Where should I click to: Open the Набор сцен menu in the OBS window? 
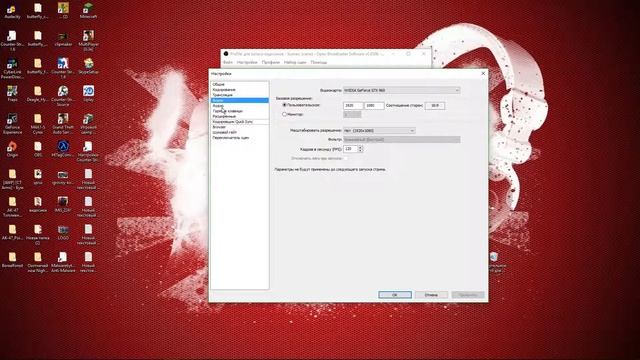click(x=295, y=62)
